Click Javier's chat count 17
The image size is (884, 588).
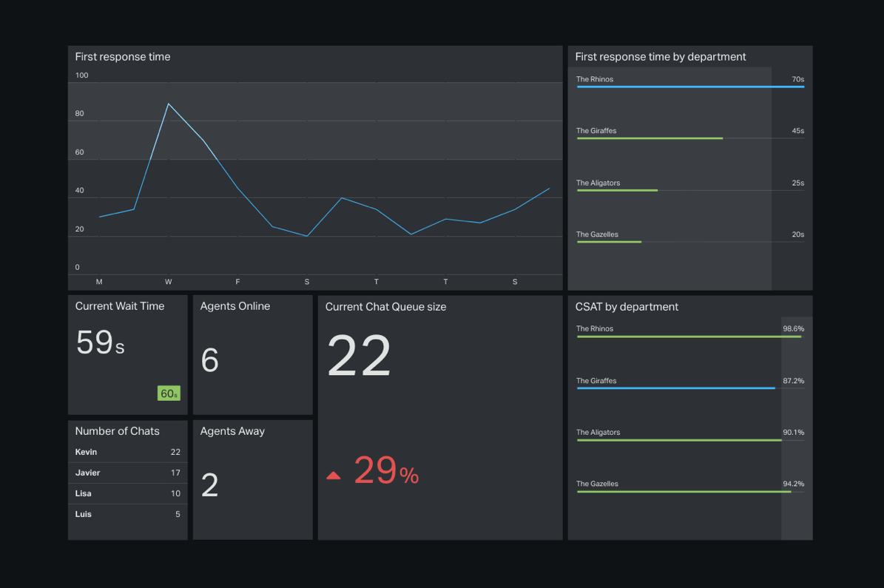(x=175, y=473)
